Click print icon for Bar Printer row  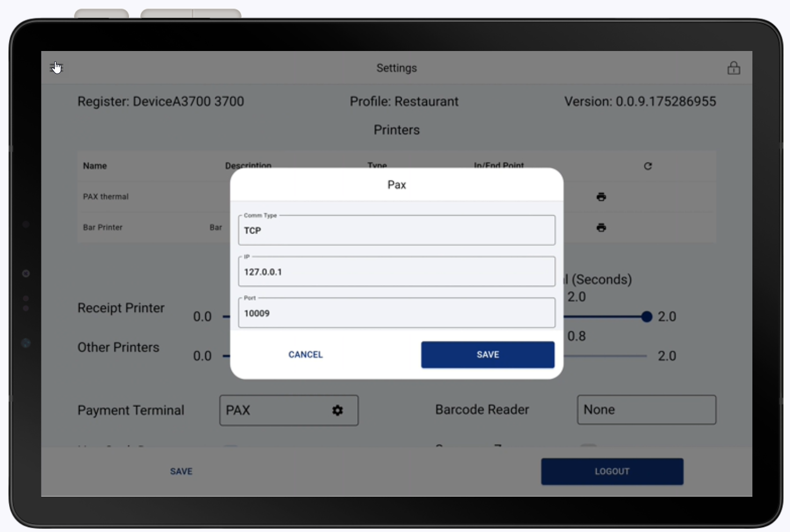click(601, 228)
